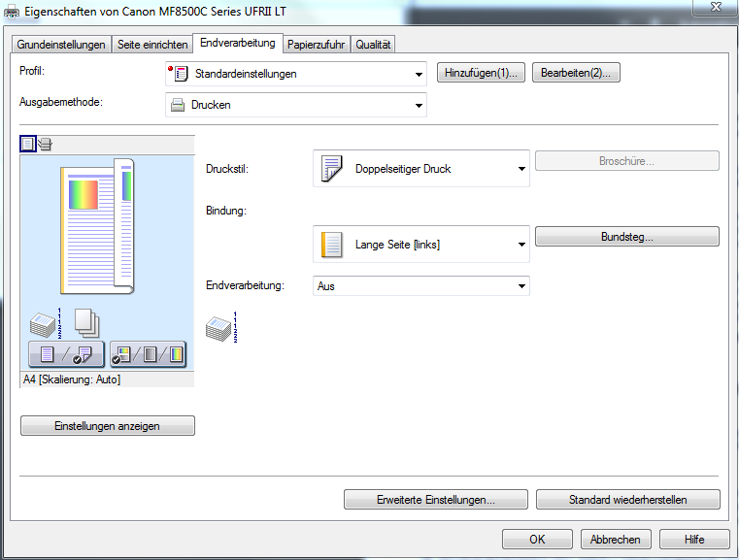Click the disabled Broschüre... button
739x560 pixels.
point(626,160)
